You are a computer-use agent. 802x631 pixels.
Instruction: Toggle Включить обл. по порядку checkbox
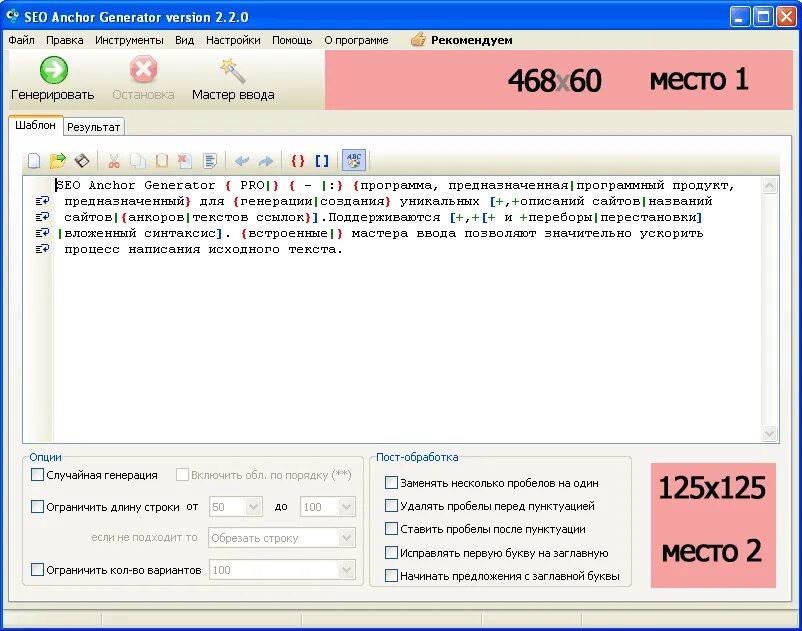[x=182, y=475]
